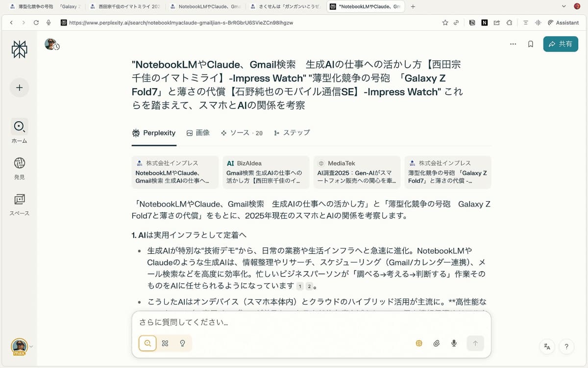Open the MediaTek source card
588x368 pixels.
357,172
